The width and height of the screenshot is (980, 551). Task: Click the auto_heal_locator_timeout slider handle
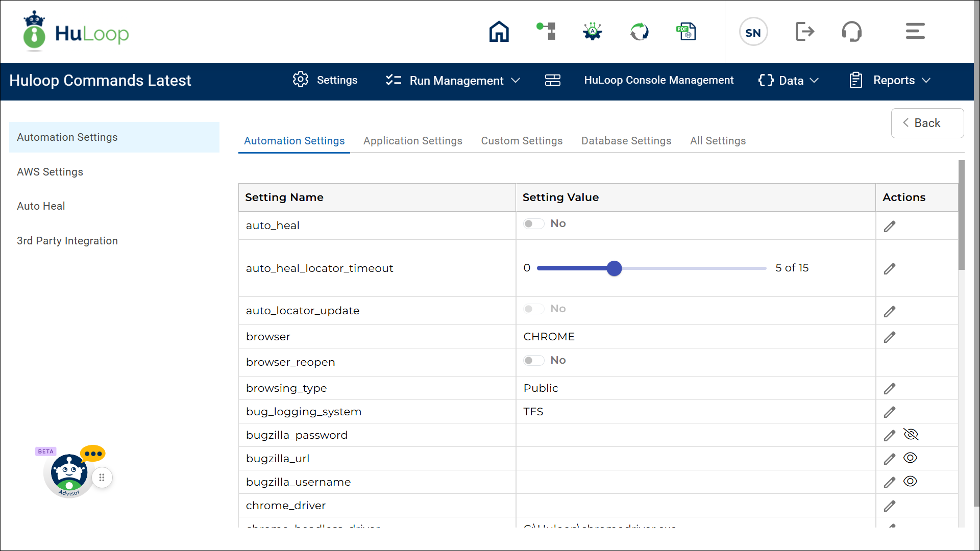614,268
